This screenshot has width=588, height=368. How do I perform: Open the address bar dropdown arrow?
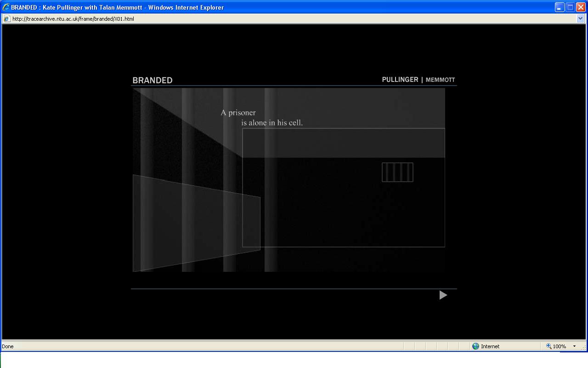coord(581,19)
